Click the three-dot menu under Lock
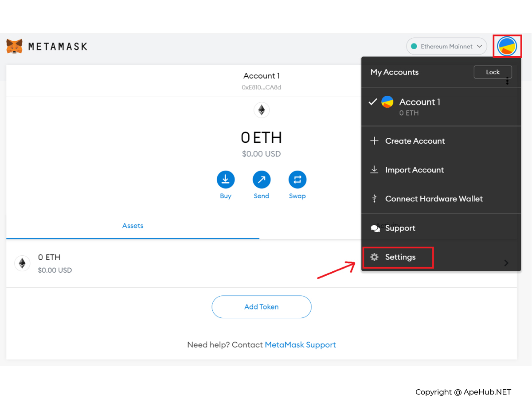This screenshot has height=399, width=532. click(507, 81)
